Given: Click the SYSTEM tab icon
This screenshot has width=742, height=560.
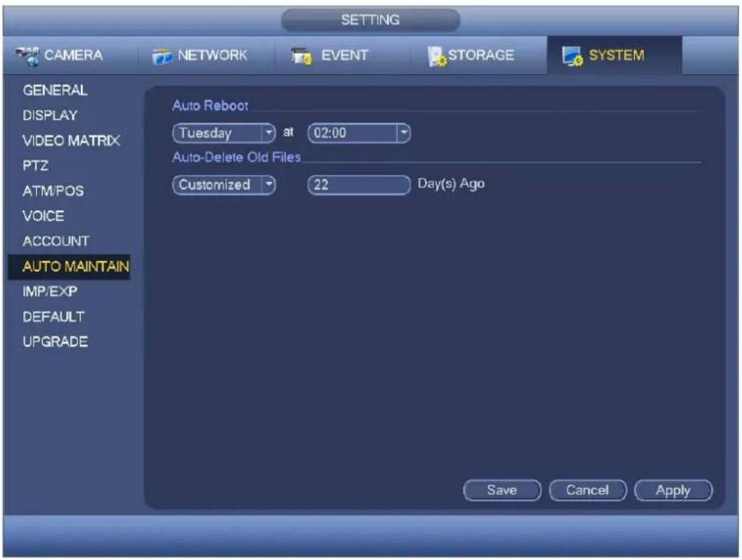Looking at the screenshot, I should 572,56.
